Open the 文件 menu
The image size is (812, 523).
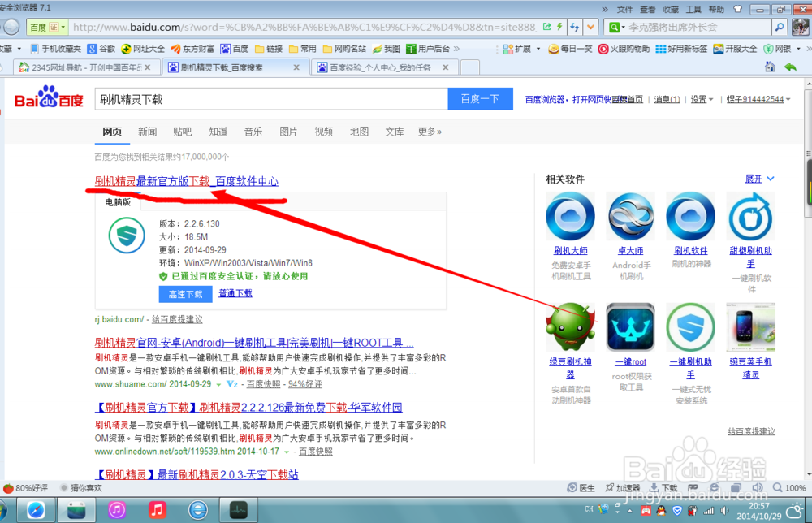[x=624, y=9]
